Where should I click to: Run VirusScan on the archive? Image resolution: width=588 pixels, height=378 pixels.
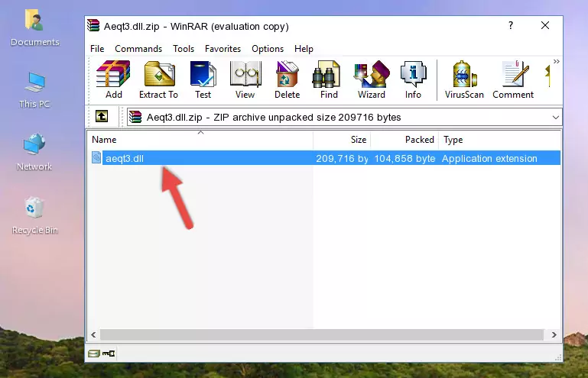coord(464,79)
